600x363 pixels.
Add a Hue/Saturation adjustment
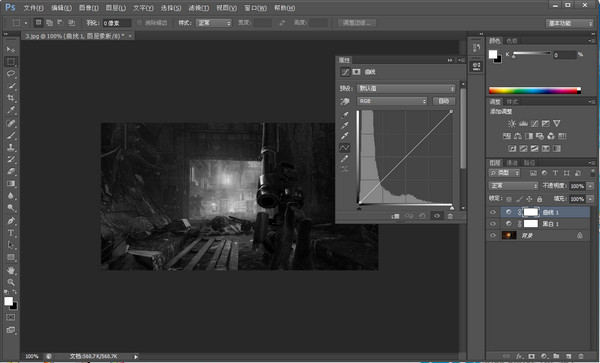click(x=506, y=136)
